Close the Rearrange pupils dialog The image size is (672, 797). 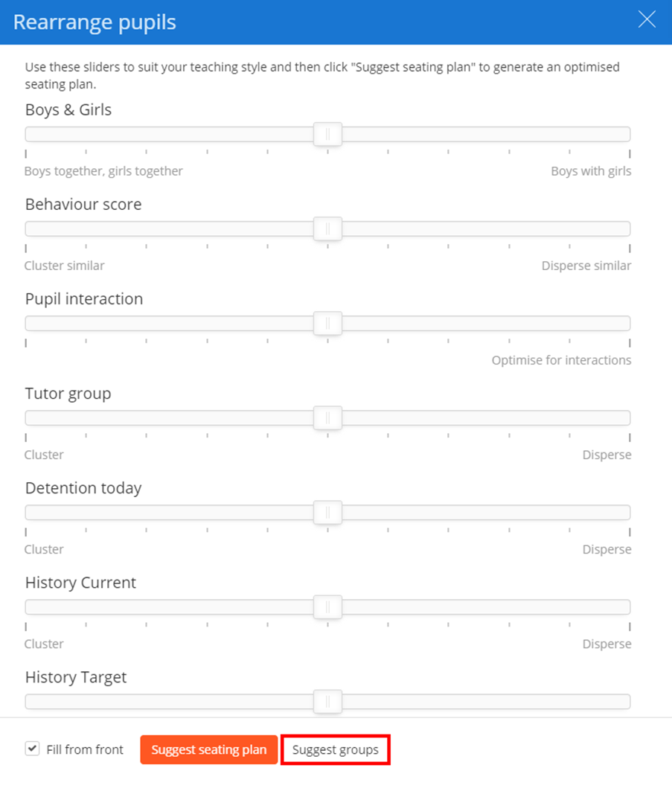646,20
